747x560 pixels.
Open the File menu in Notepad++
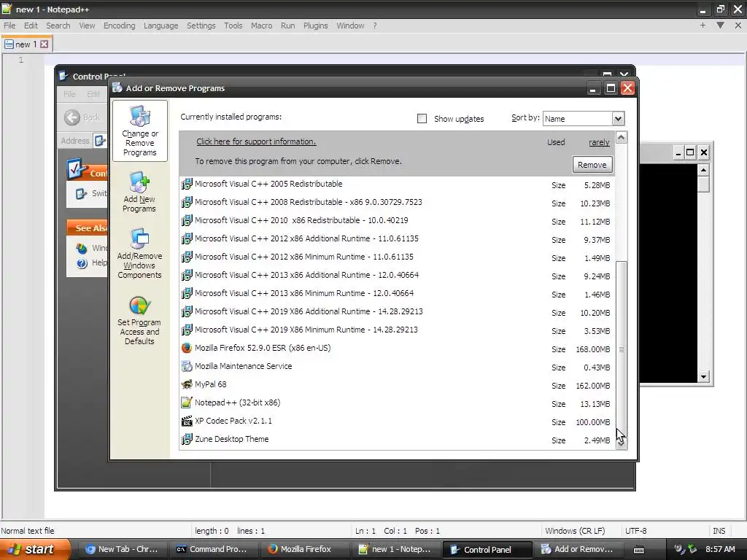pyautogui.click(x=9, y=26)
